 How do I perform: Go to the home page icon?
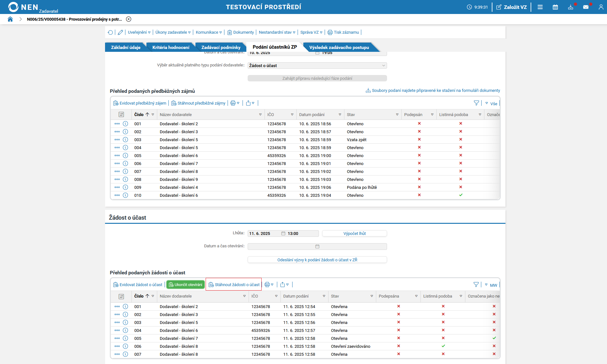pyautogui.click(x=10, y=19)
